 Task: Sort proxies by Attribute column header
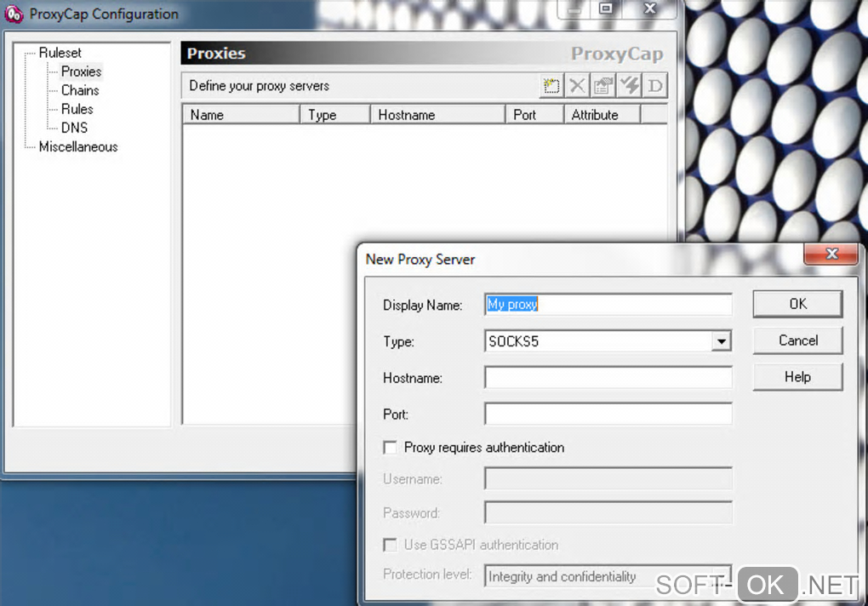602,115
